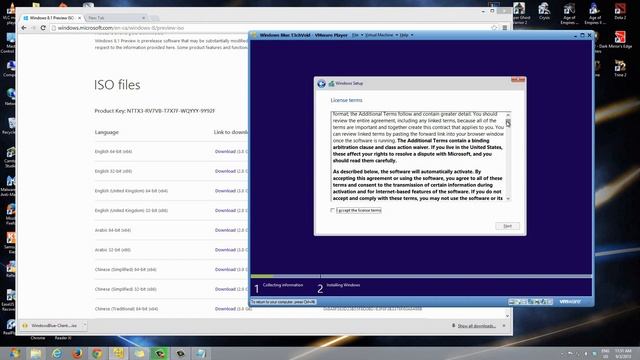Close the Chrome downloads bar
The width and height of the screenshot is (640, 360).
(x=504, y=326)
